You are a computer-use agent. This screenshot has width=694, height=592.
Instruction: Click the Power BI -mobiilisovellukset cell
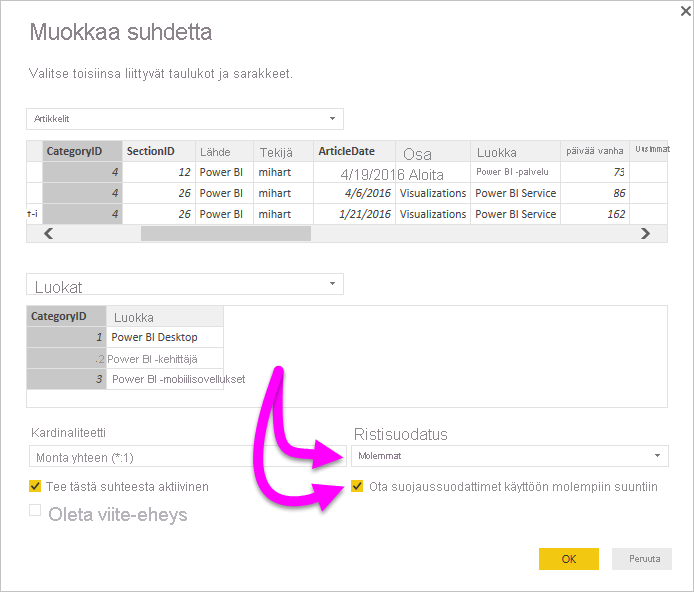165,379
